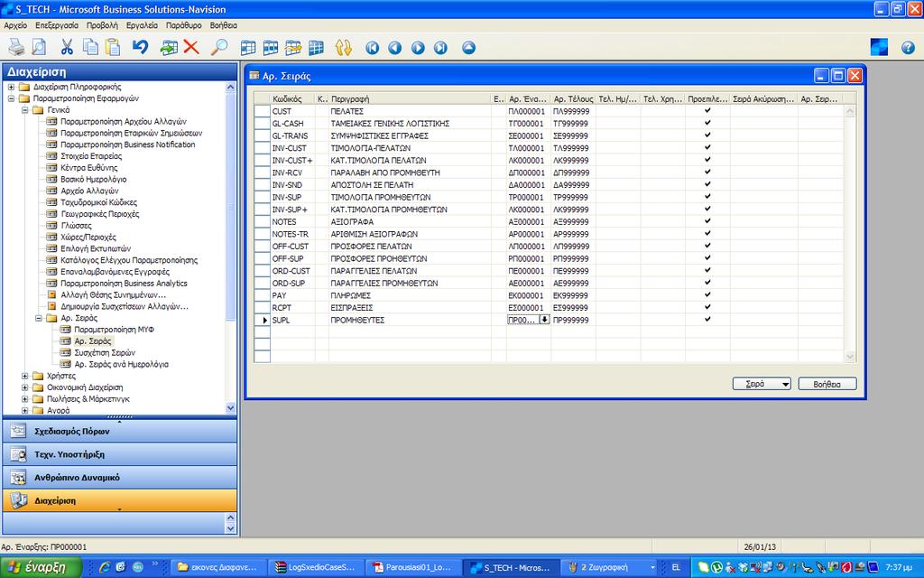Collapse the Αρ. Σειράς folder node
Image resolution: width=924 pixels, height=578 pixels.
pos(38,318)
